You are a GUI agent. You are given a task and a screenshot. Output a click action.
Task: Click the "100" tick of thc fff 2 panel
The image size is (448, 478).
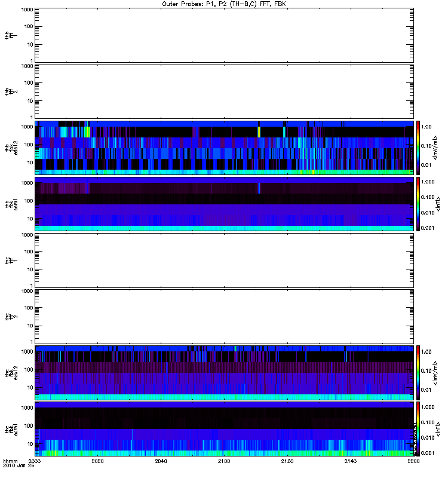pos(29,308)
